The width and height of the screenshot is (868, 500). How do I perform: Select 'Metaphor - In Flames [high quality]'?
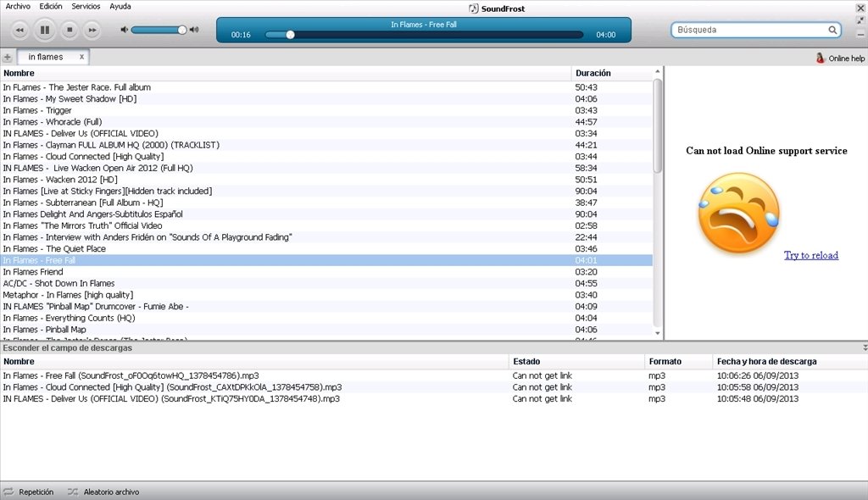326,295
